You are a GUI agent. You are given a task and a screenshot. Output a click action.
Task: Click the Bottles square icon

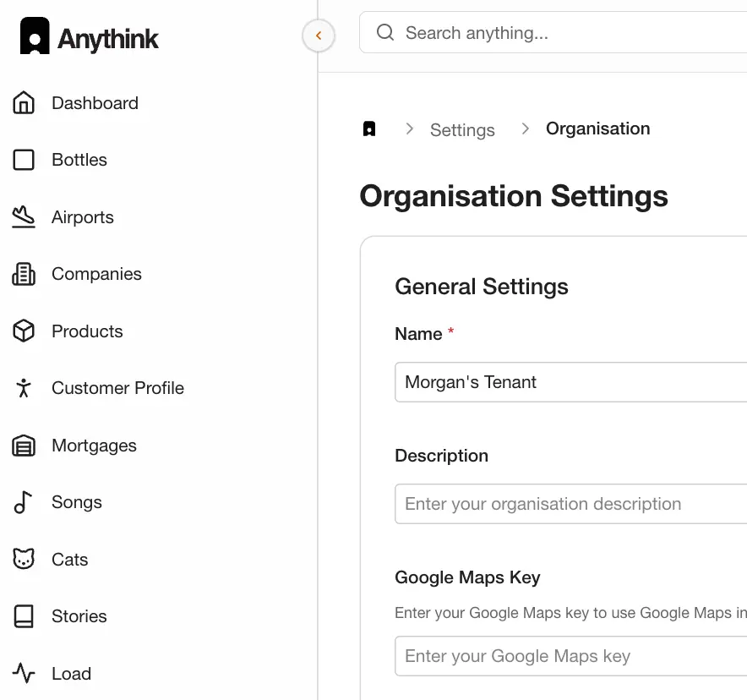(24, 160)
